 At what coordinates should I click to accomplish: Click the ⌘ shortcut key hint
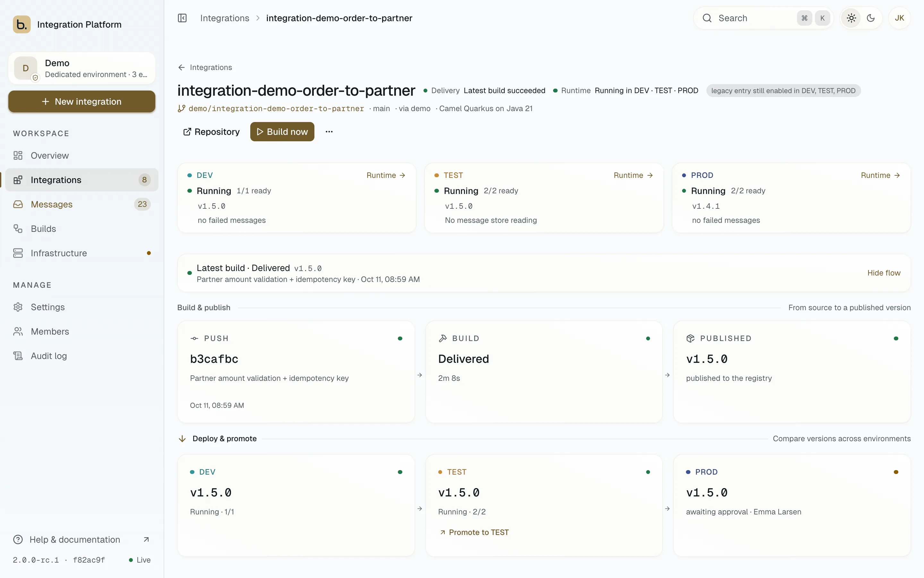[x=804, y=18]
